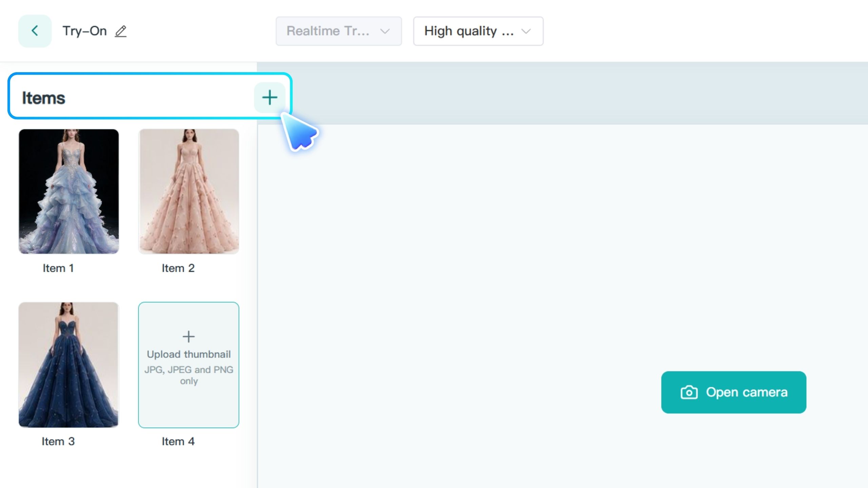
Task: Click the Item 3 label
Action: pos(58,441)
